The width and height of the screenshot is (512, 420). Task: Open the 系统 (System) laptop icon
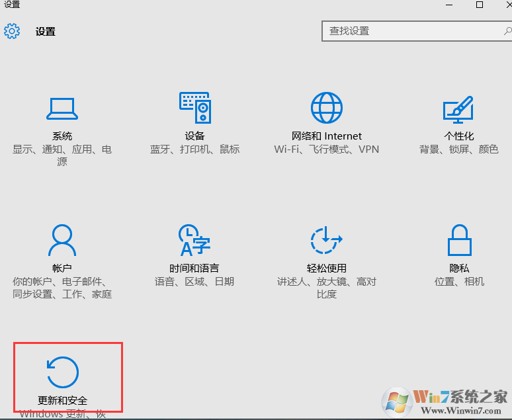tap(62, 108)
